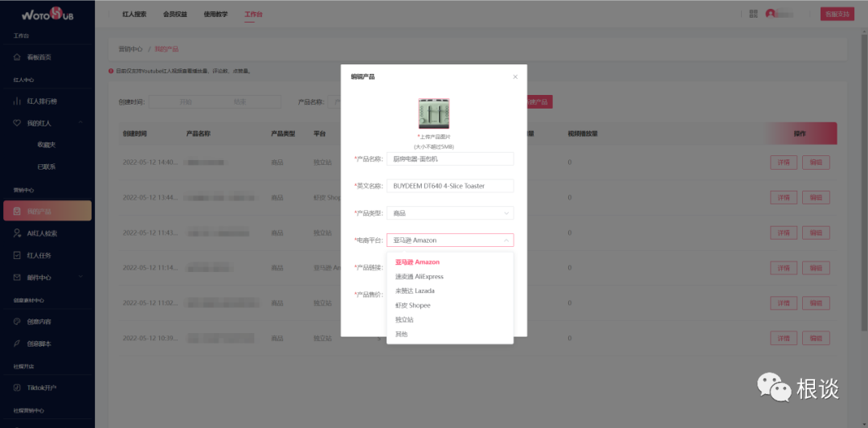Switch to the 工作台 tab
Screen dimensions: 868x428
coord(253,14)
